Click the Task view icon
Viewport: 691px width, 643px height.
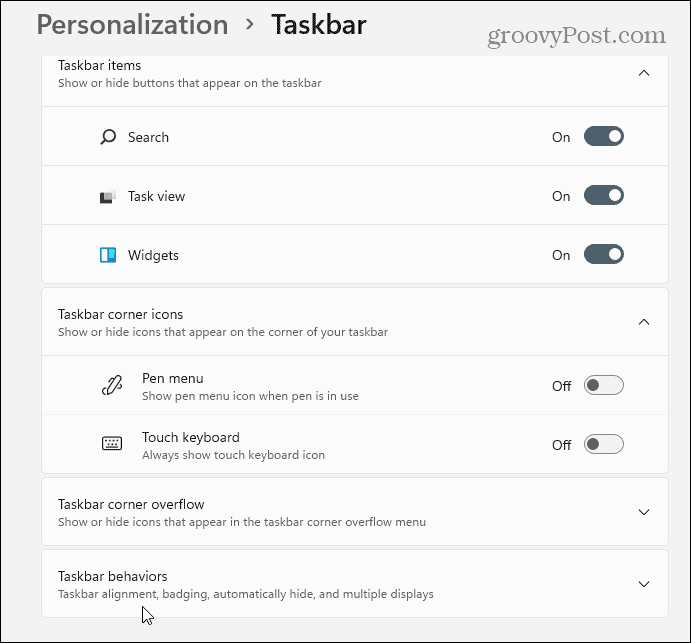(108, 196)
